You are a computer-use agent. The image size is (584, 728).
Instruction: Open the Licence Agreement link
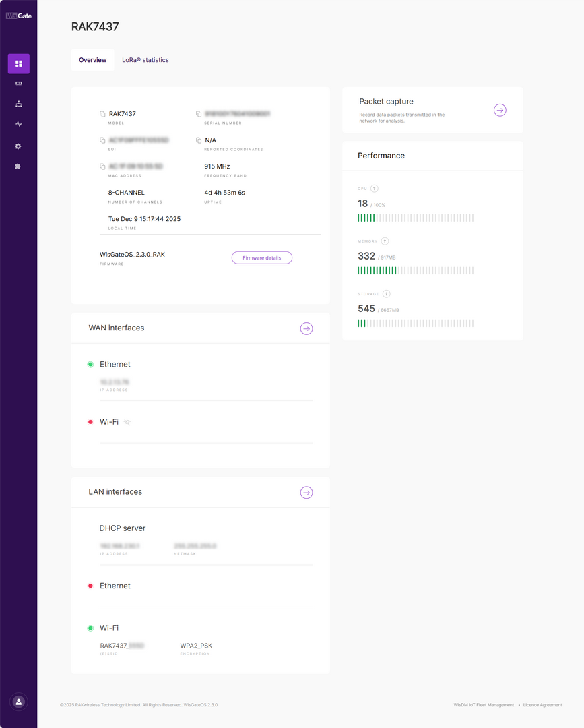coord(542,705)
